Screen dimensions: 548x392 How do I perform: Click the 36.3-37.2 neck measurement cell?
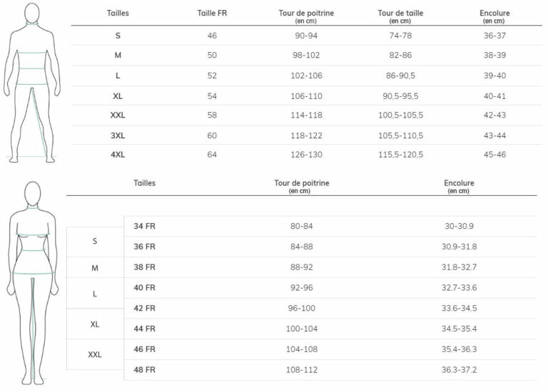(460, 369)
